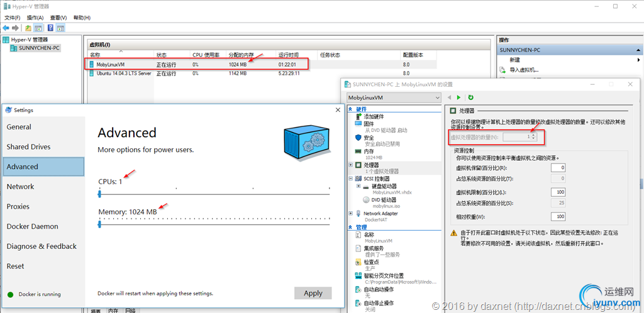
Task: Collapse the 硬件 section in VM settings
Action: click(351, 109)
